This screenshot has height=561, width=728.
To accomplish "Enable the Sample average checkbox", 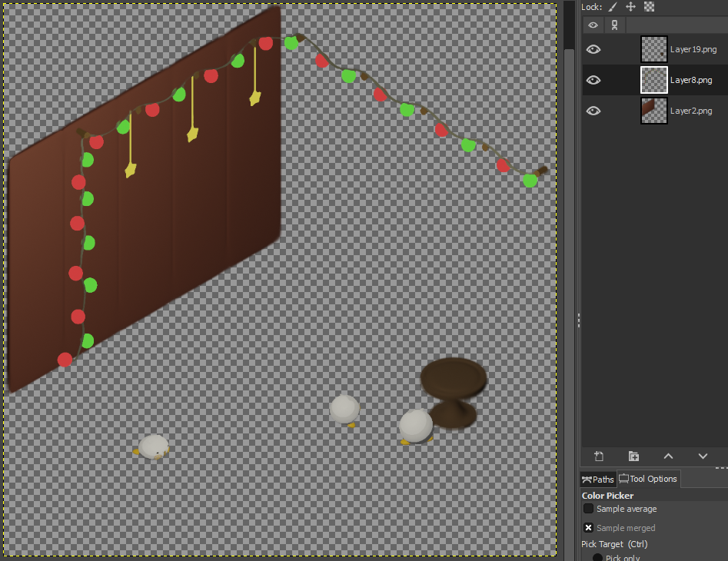I will pos(588,509).
